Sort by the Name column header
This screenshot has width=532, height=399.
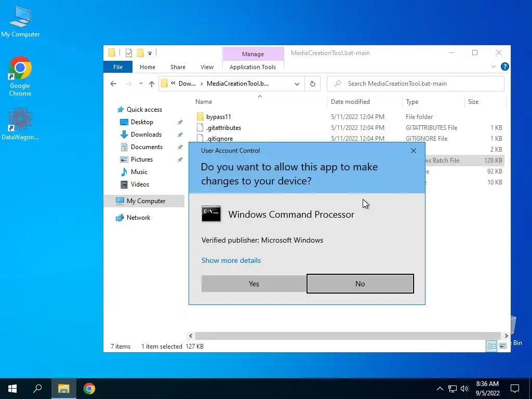(204, 102)
